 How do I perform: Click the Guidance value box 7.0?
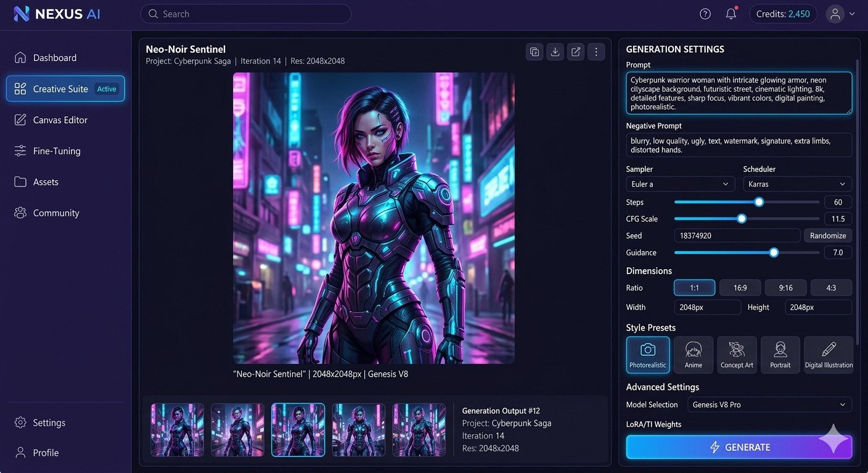838,253
